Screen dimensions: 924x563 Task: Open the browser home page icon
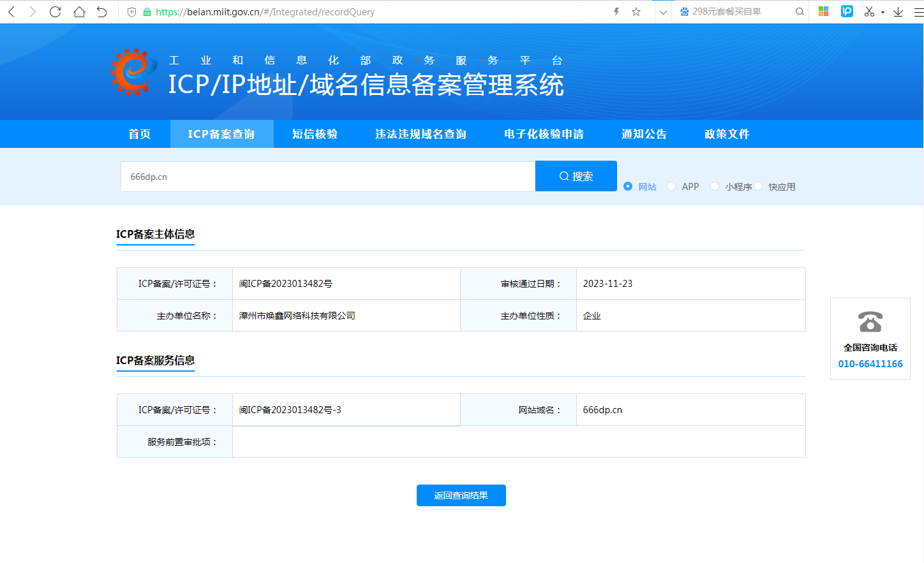tap(79, 11)
